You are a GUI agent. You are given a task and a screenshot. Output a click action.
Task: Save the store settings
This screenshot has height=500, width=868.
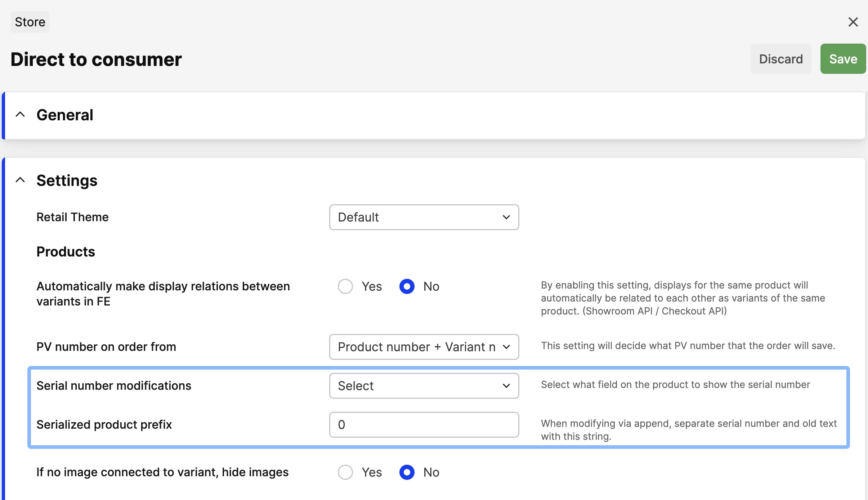click(x=843, y=59)
